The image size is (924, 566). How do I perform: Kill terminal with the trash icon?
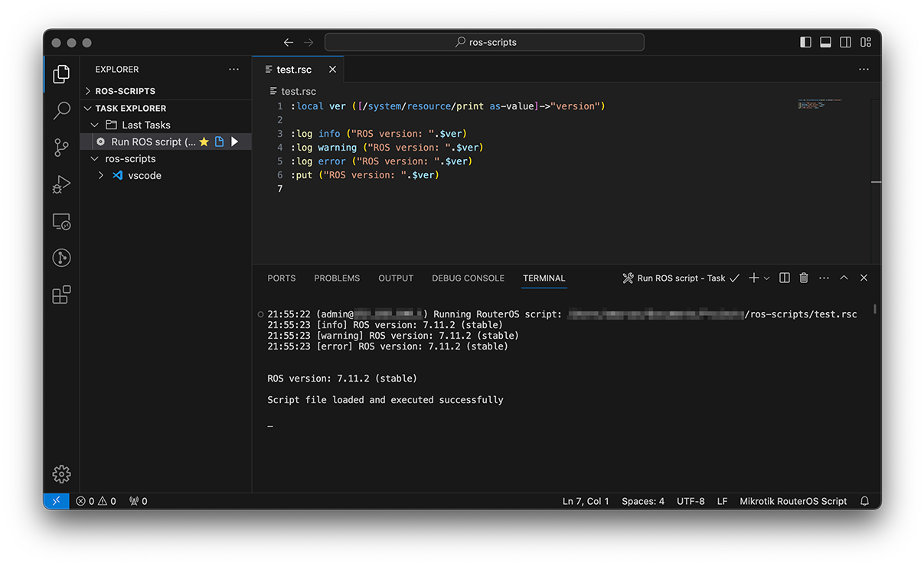(804, 278)
